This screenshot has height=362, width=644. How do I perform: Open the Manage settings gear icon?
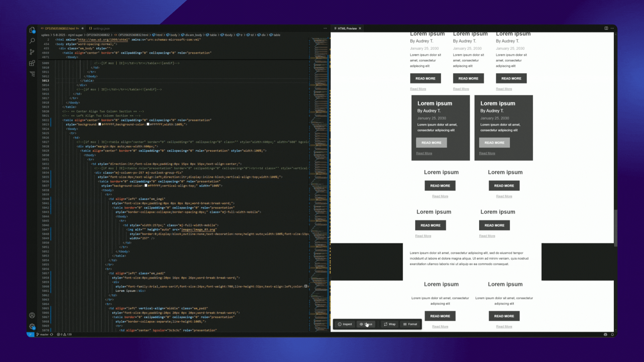32,326
